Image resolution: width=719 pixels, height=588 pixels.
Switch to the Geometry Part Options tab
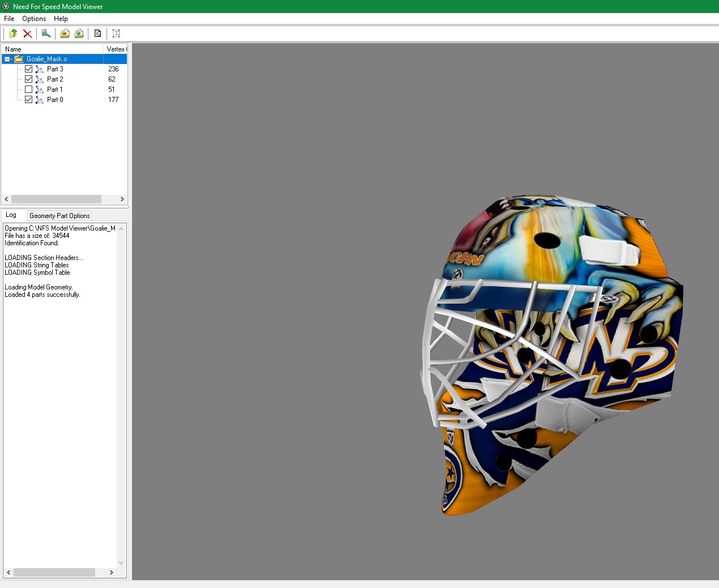coord(59,216)
